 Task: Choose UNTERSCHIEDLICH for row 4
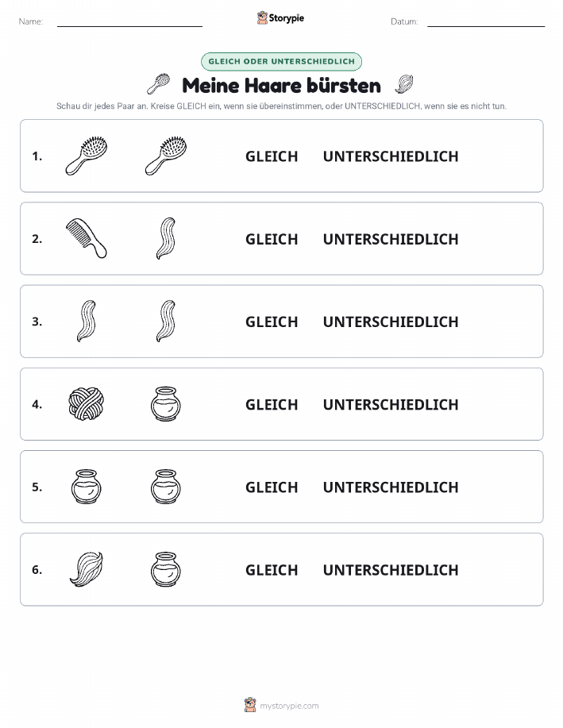(391, 404)
